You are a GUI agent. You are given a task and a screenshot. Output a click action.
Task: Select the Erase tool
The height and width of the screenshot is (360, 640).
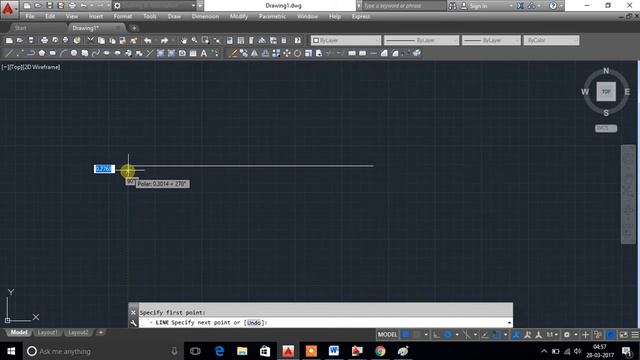click(233, 53)
